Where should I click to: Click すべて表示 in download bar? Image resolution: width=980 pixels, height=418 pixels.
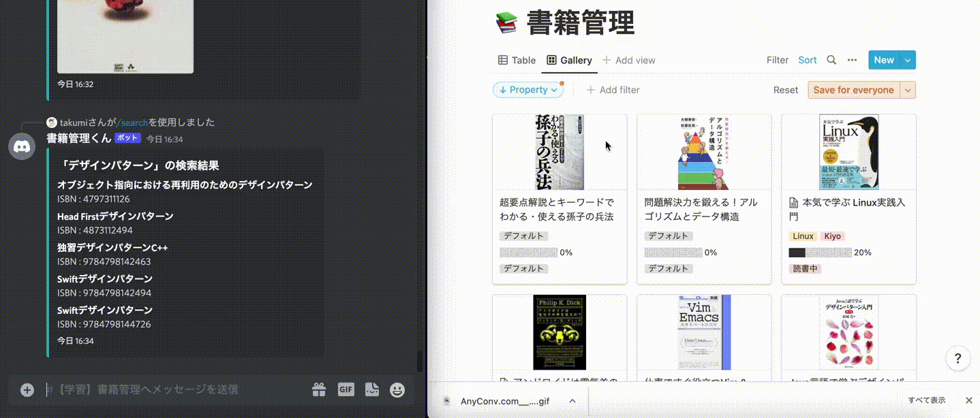926,400
